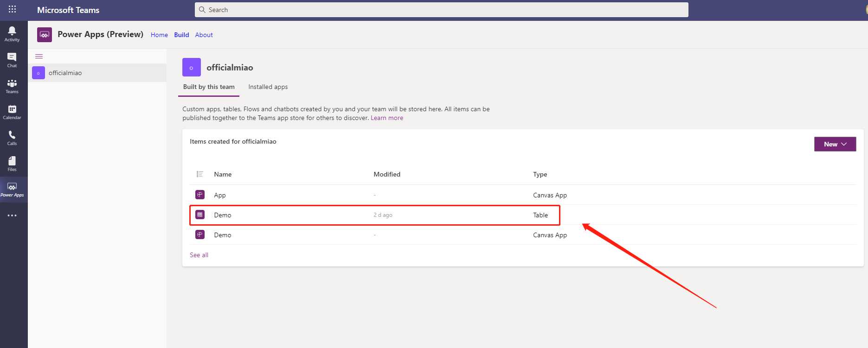This screenshot has width=868, height=348.
Task: Open the Learn more link
Action: (x=387, y=118)
